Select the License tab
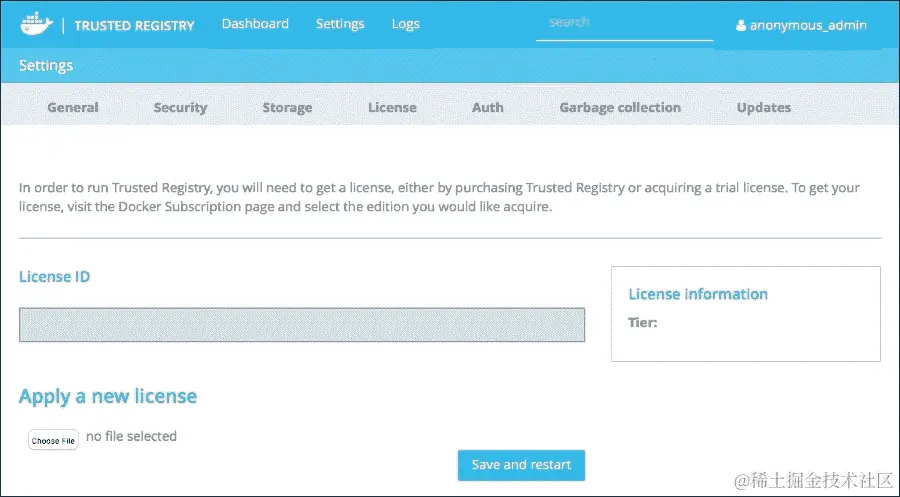Screen dimensions: 900x497 (x=392, y=107)
